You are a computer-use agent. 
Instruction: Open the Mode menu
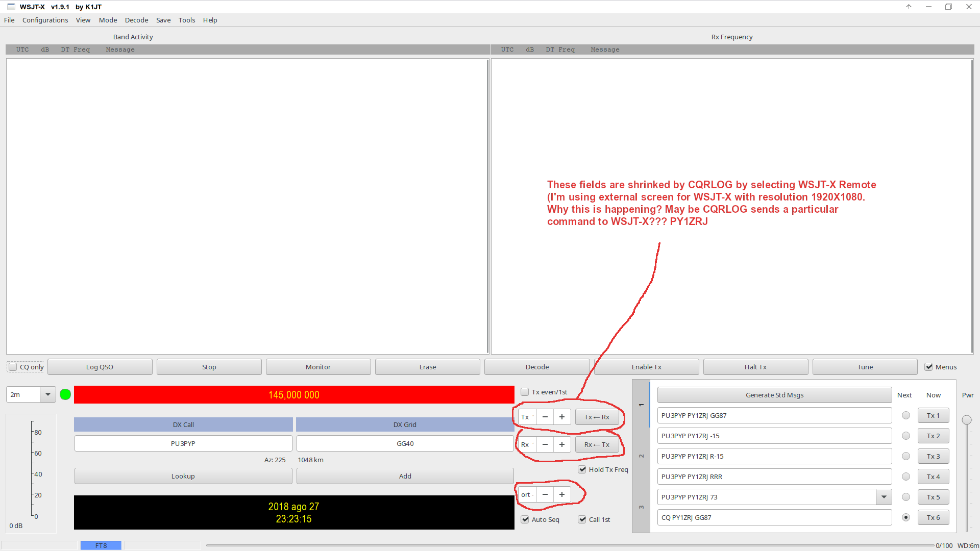pos(108,20)
